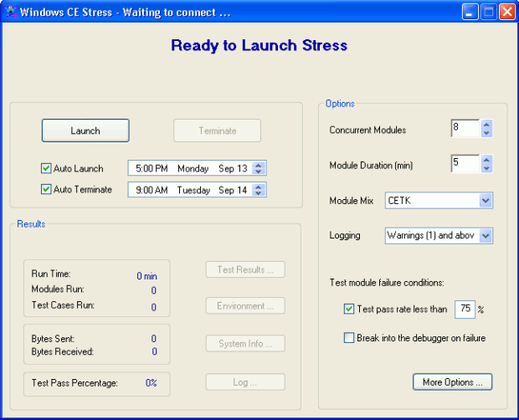Image resolution: width=519 pixels, height=420 pixels.
Task: Increase Module Duration with up arrow
Action: [486, 160]
